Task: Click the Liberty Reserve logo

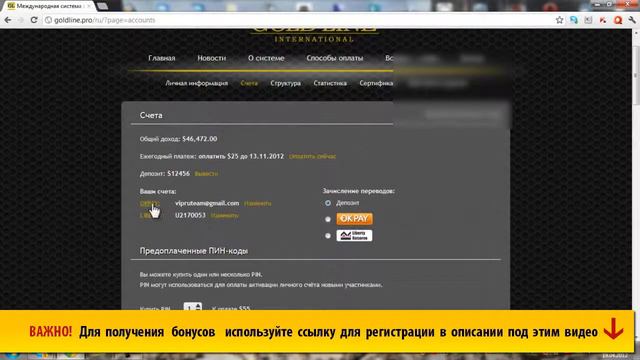Action: pos(354,236)
